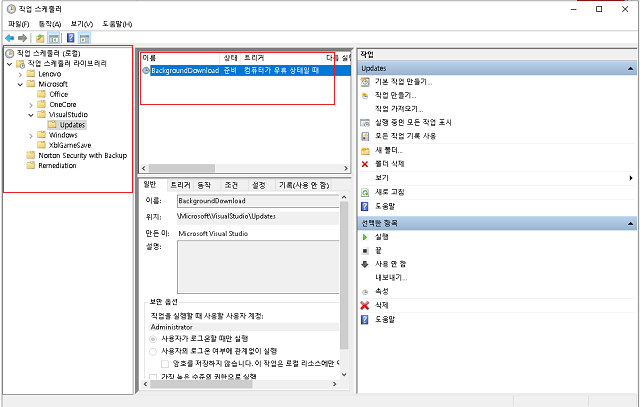Click the green 새로 고침 refresh icon

(365, 192)
